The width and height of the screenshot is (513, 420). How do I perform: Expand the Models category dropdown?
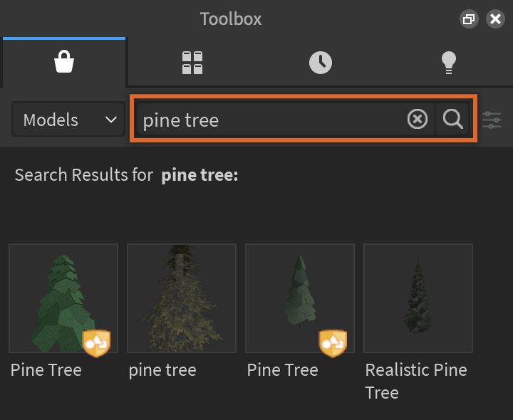click(69, 120)
